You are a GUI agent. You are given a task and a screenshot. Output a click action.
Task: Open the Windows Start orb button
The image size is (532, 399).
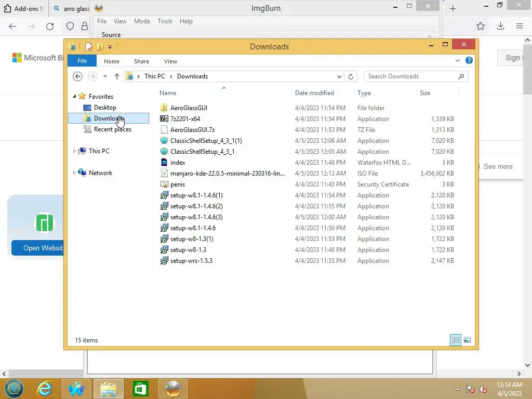[x=14, y=389]
